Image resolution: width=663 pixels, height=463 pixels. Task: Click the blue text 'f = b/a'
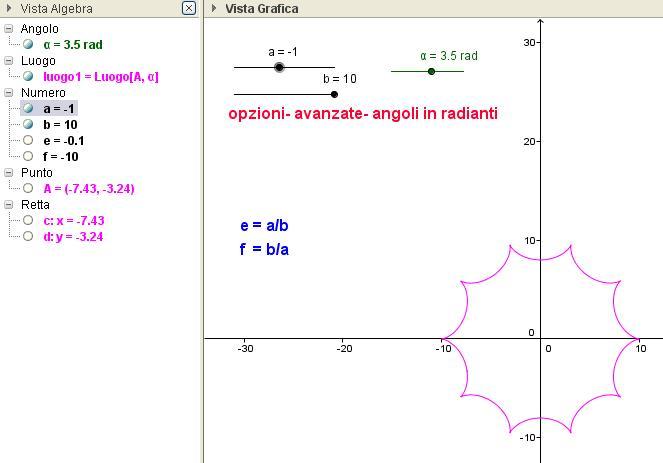point(264,249)
